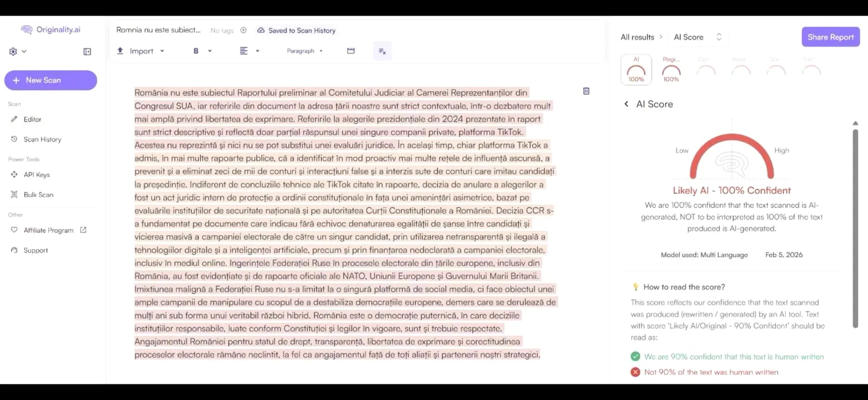
Task: Open the settings gear menu
Action: tap(17, 51)
